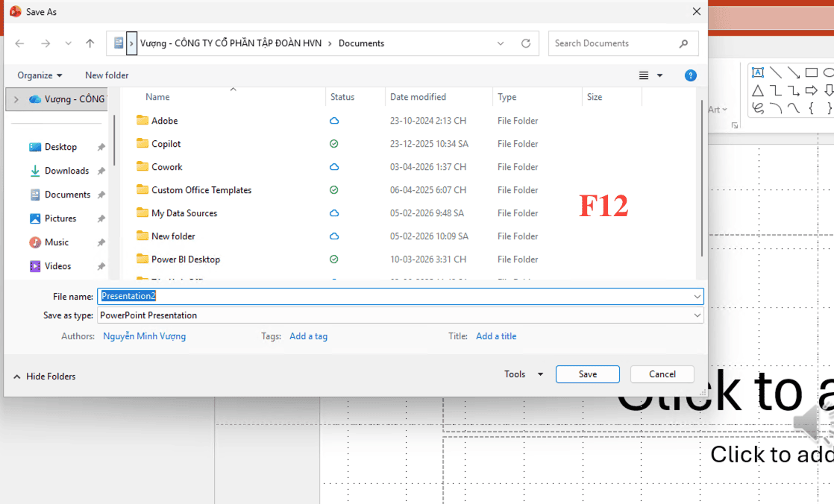Open the Art dropdown in PowerPoint ribbon
The height and width of the screenshot is (504, 834).
coord(718,110)
